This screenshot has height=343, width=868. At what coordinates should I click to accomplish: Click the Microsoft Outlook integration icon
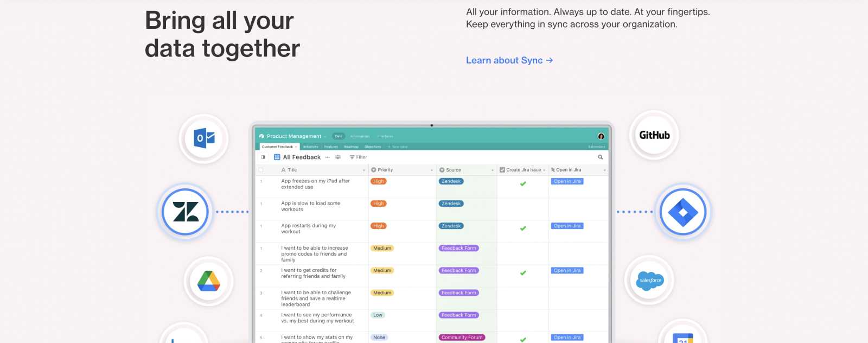point(204,138)
